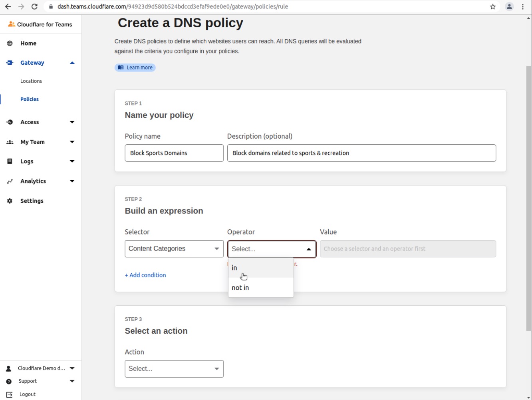This screenshot has height=400, width=532.
Task: Click the Access sidebar icon
Action: [10, 122]
